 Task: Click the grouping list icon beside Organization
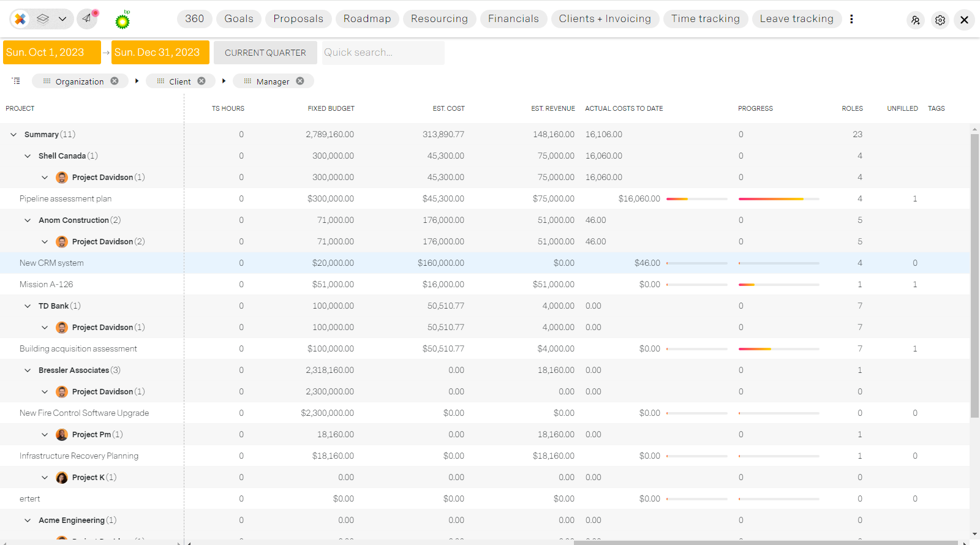pyautogui.click(x=16, y=81)
